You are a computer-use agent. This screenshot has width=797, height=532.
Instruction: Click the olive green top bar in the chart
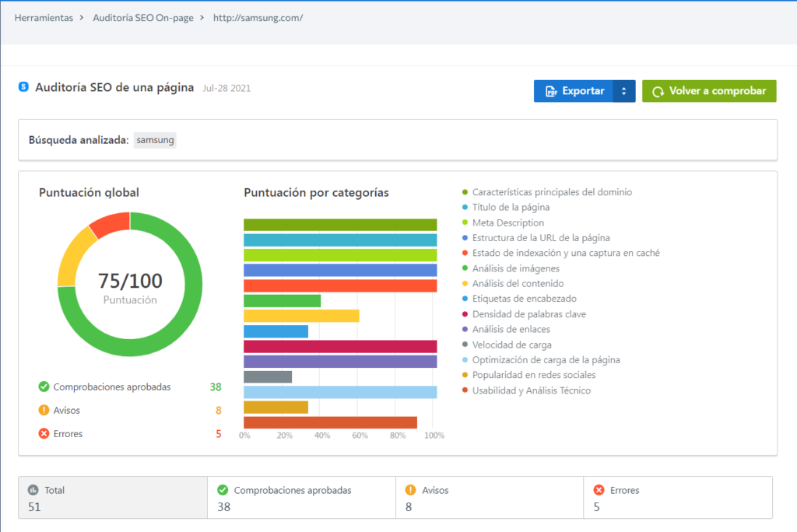[340, 225]
